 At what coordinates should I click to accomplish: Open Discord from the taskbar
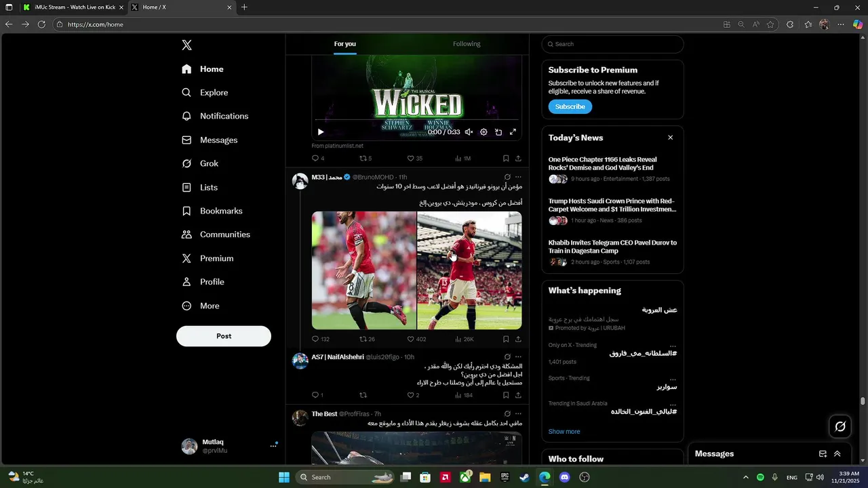click(565, 477)
